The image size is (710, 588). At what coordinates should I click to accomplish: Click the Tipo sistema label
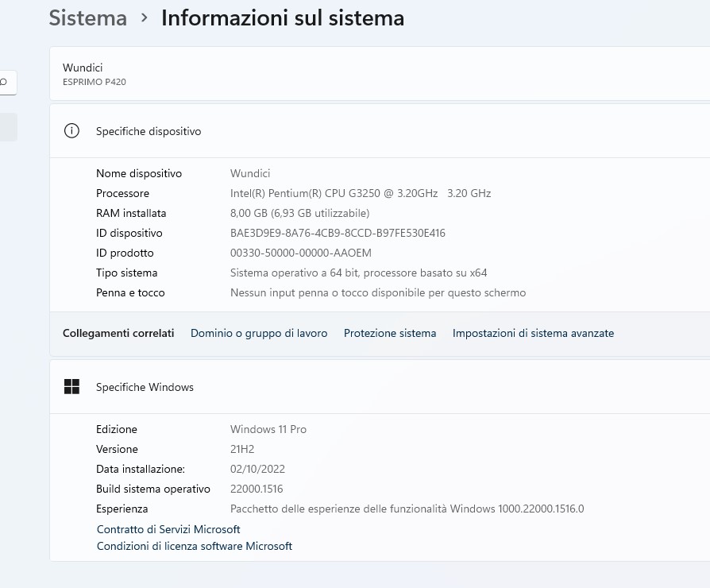click(127, 273)
